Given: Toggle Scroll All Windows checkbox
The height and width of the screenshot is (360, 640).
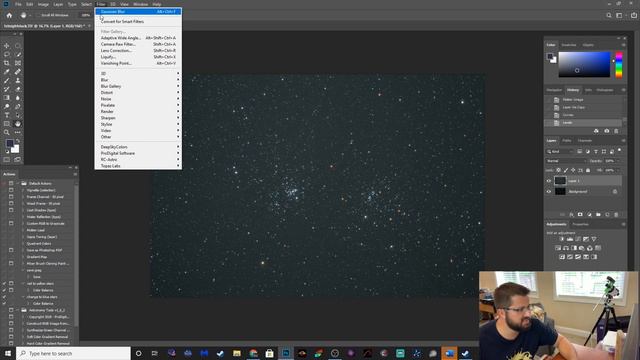Looking at the screenshot, I should pyautogui.click(x=38, y=15).
